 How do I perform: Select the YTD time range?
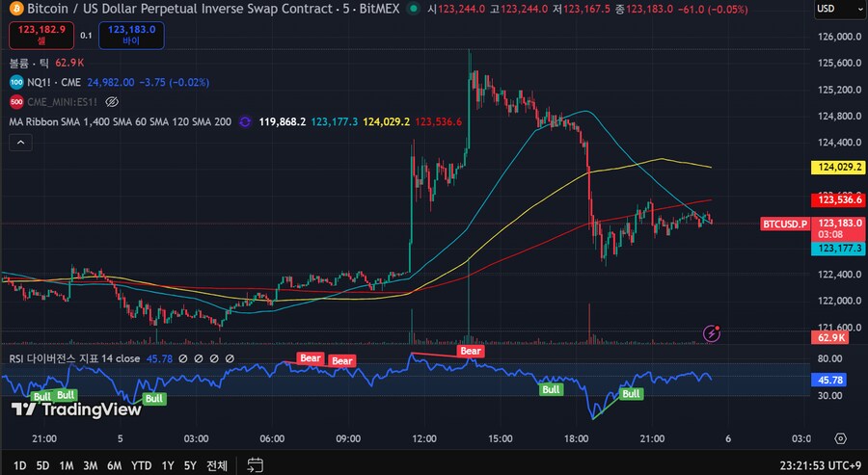141,465
